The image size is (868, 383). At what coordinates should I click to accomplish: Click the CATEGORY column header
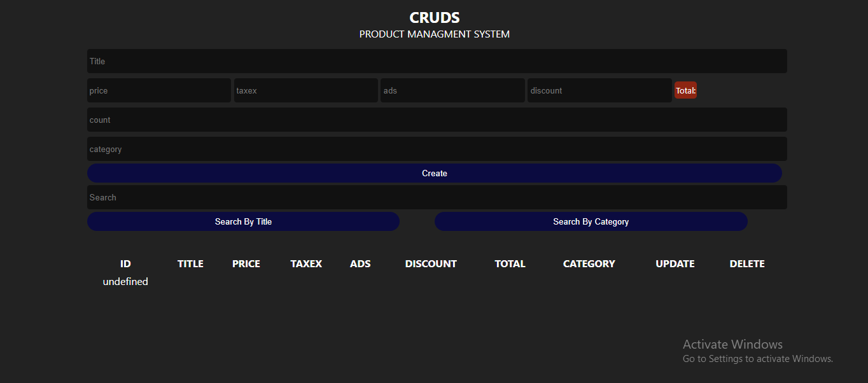pyautogui.click(x=589, y=263)
